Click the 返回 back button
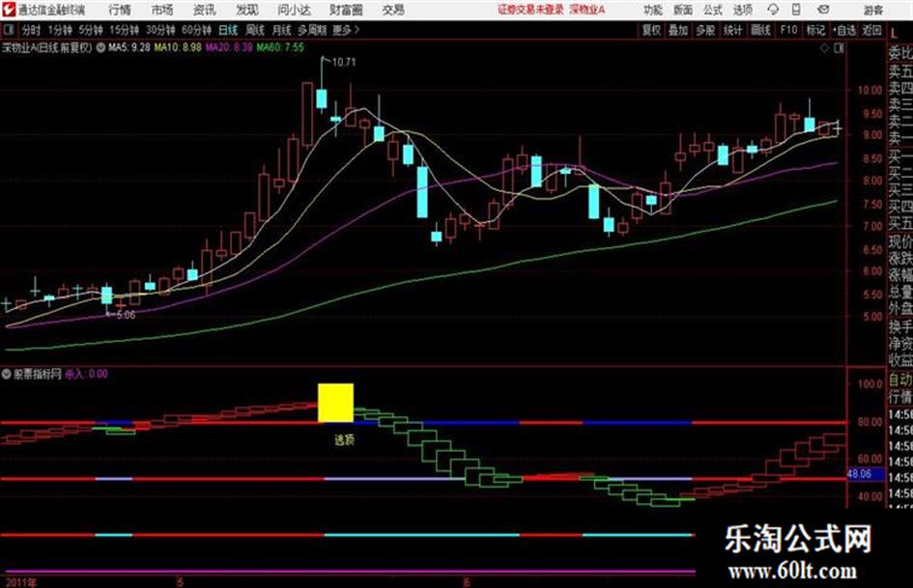The width and height of the screenshot is (913, 588). [871, 30]
